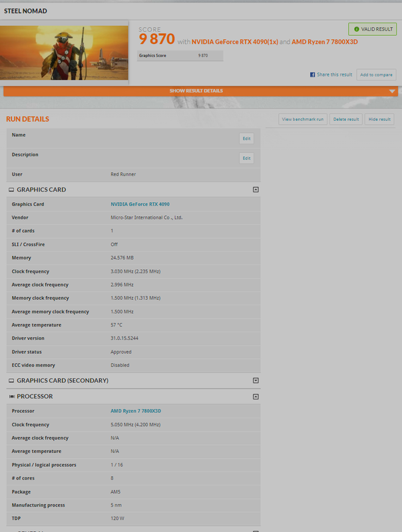Click driver version 31.0.15.5244
This screenshot has width=402, height=532.
click(124, 338)
